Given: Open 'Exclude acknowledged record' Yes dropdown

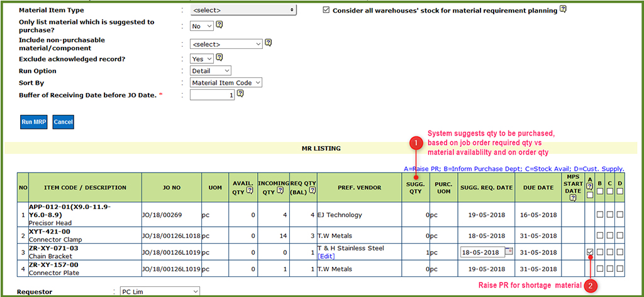Looking at the screenshot, I should [202, 58].
